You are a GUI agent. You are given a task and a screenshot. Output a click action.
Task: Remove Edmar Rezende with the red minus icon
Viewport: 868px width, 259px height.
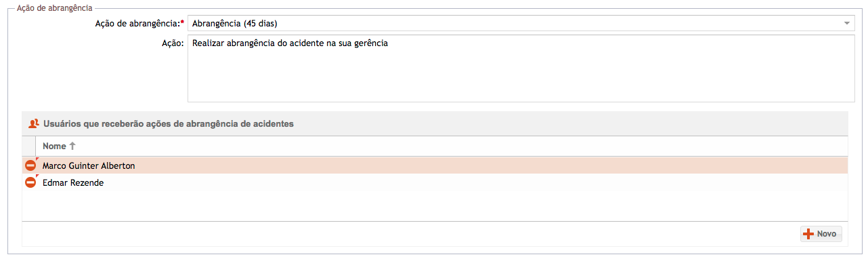30,182
